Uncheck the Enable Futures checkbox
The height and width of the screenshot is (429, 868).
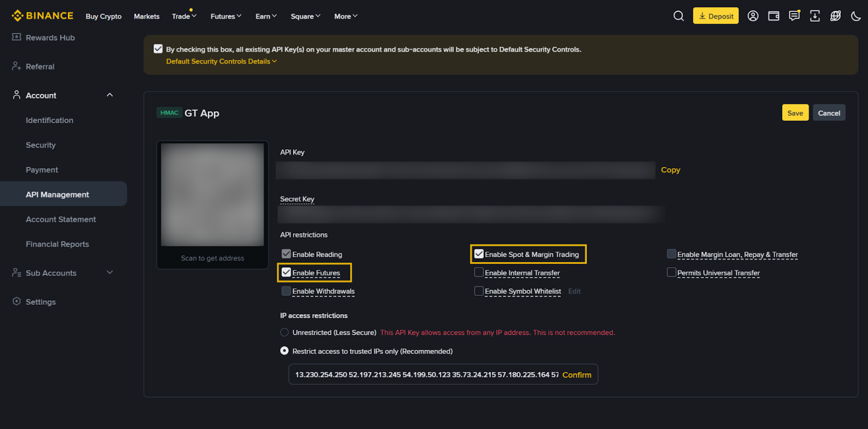pyautogui.click(x=286, y=272)
